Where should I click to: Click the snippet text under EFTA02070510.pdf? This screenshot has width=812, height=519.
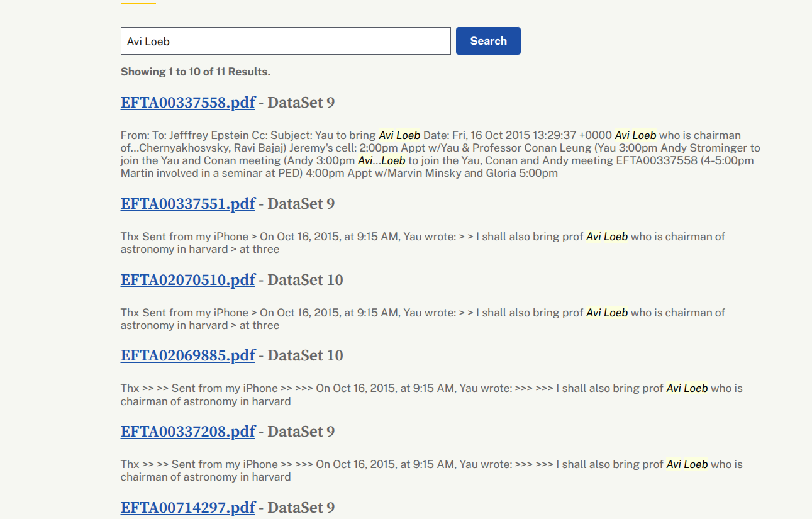423,319
